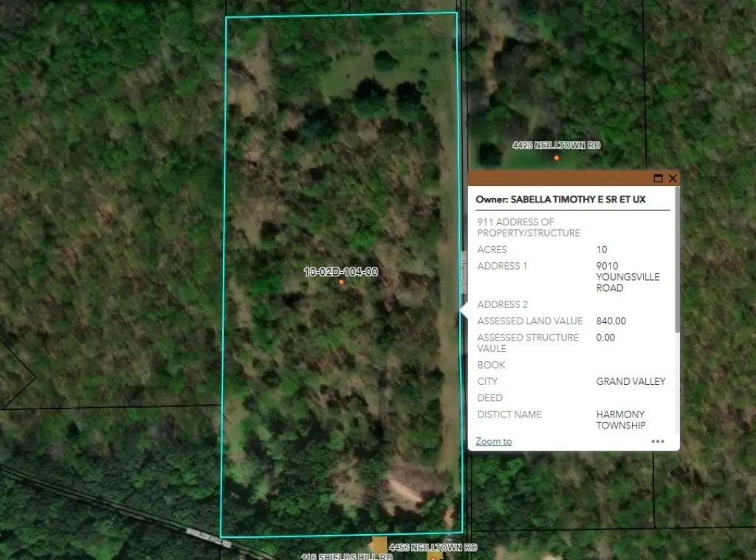The width and height of the screenshot is (756, 560).
Task: Select the Grand Valley city value
Action: (x=630, y=382)
